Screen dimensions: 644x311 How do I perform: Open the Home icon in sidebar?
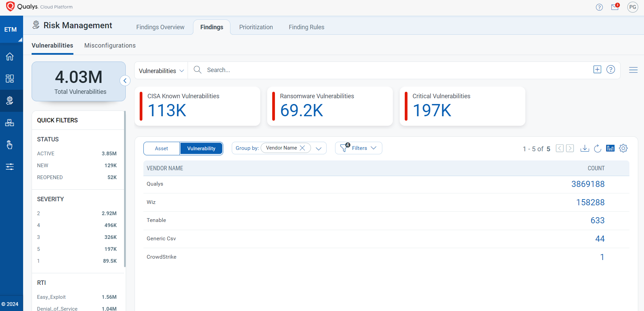pos(10,56)
